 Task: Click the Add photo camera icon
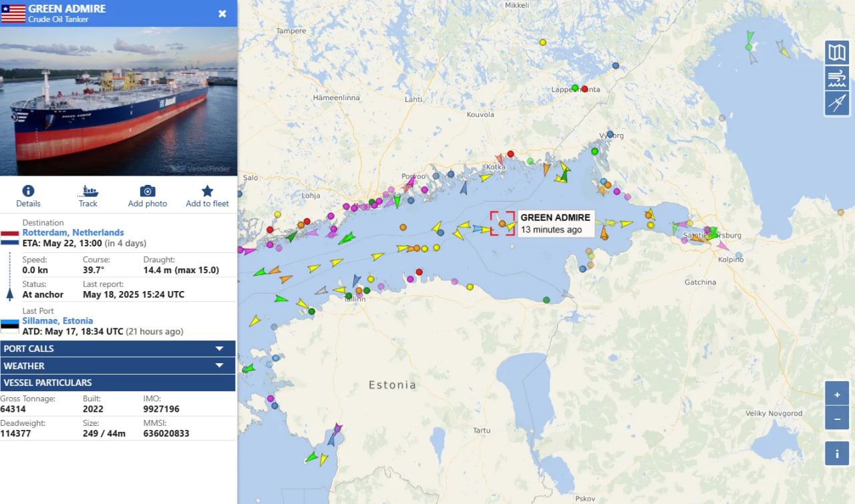[148, 191]
